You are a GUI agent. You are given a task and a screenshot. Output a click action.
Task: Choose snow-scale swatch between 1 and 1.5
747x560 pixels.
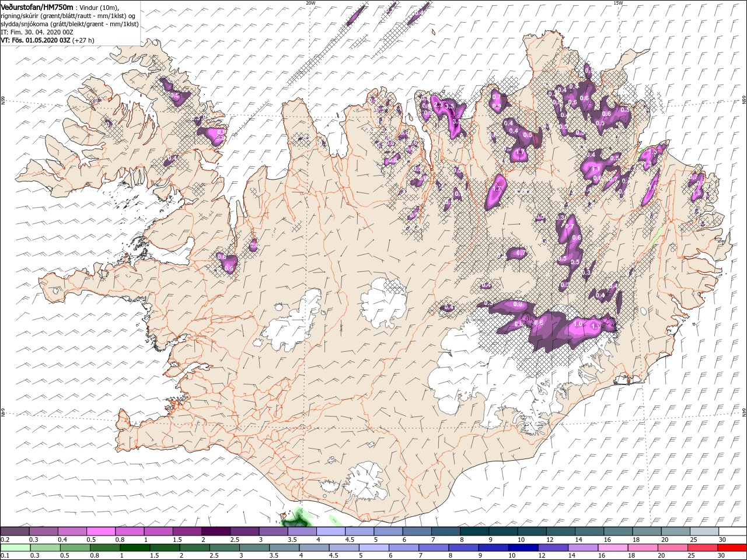click(158, 531)
